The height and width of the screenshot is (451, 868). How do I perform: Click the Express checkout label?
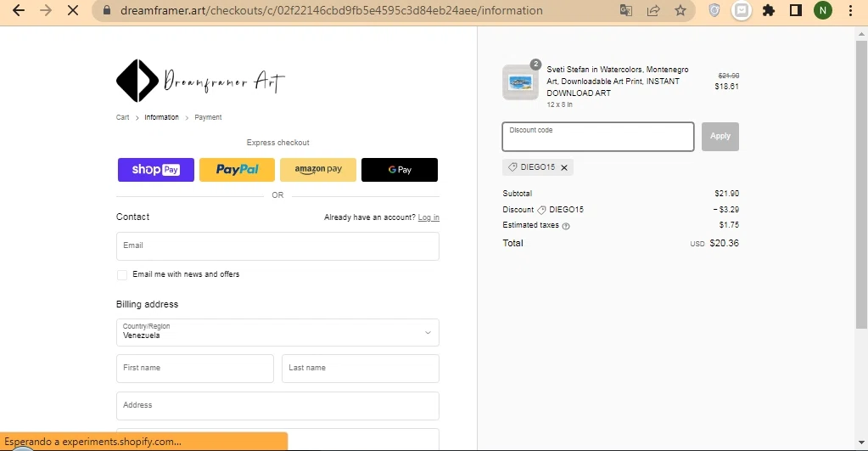coord(278,143)
